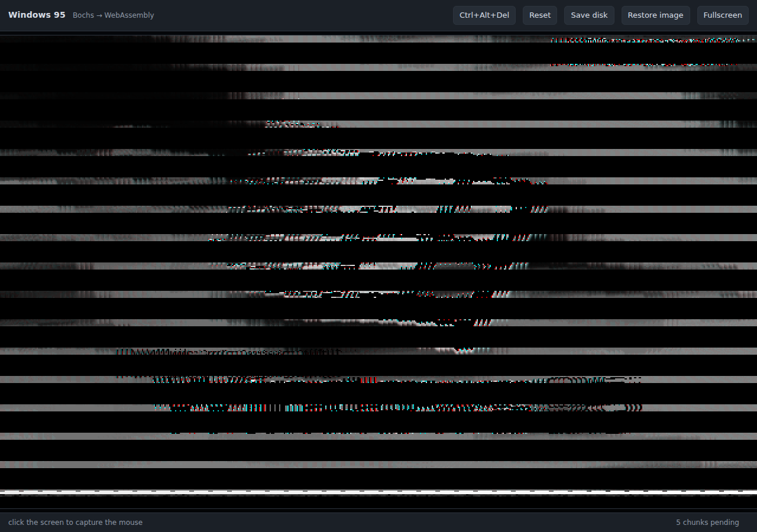Save the disk image

(589, 15)
